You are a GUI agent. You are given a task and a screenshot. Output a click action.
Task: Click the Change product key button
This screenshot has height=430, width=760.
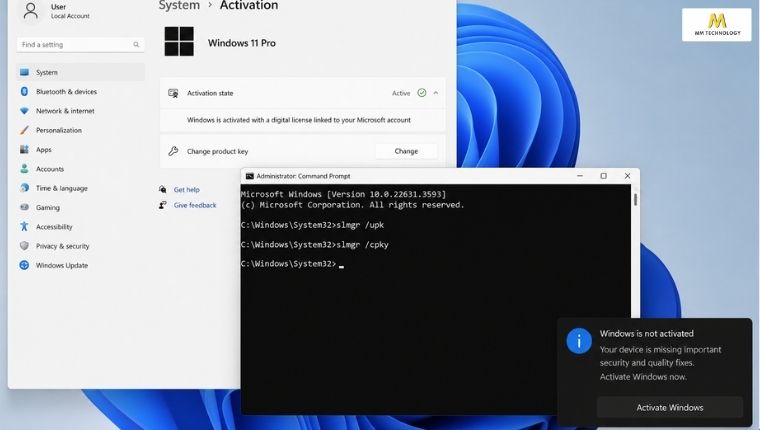pos(406,151)
